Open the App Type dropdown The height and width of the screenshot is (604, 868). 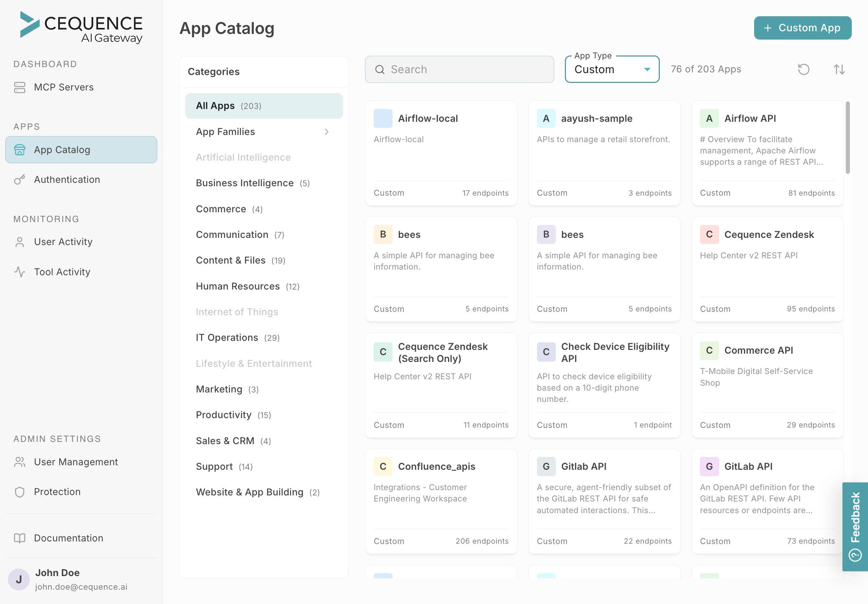[612, 69]
